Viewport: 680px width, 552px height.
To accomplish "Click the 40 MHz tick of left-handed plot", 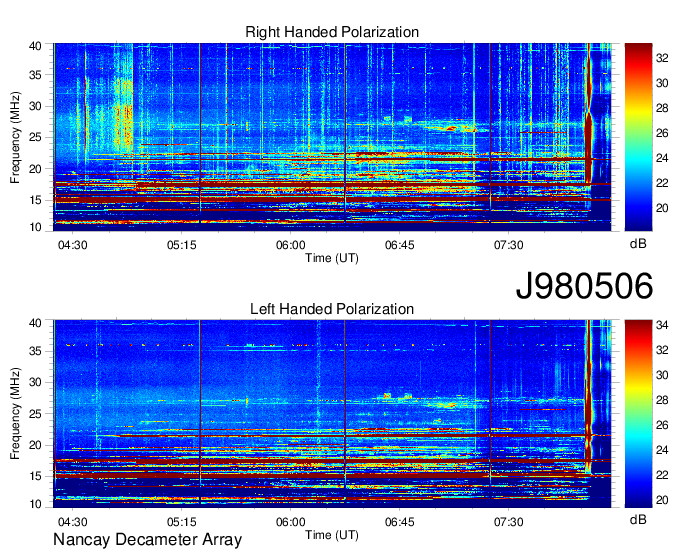I will 35,323.
